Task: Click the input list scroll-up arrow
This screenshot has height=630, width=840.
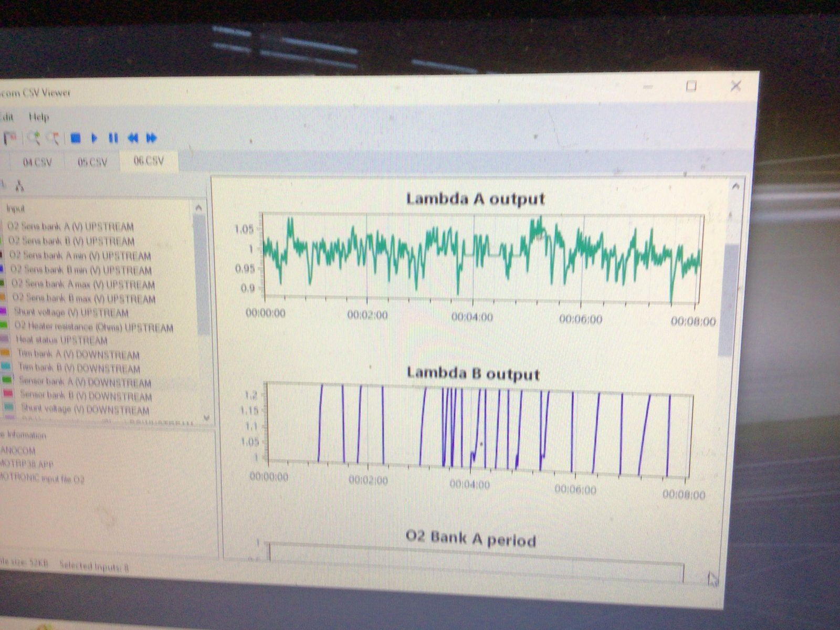Action: pos(199,208)
